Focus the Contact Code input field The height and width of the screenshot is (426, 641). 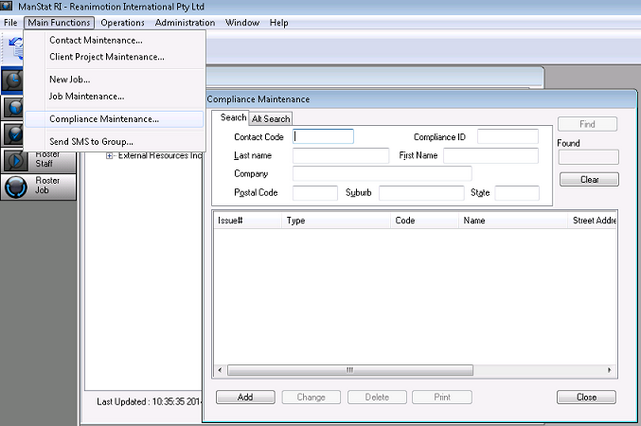(x=323, y=137)
